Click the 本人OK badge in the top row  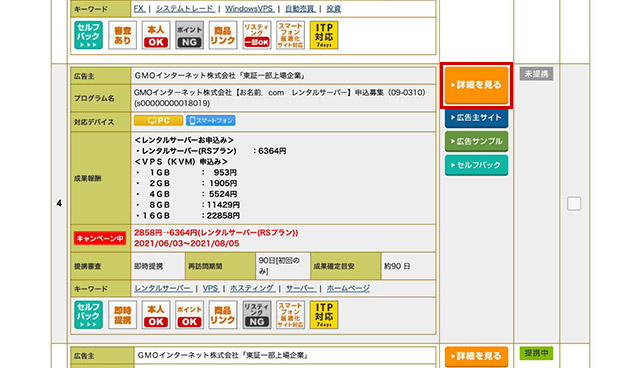(156, 35)
